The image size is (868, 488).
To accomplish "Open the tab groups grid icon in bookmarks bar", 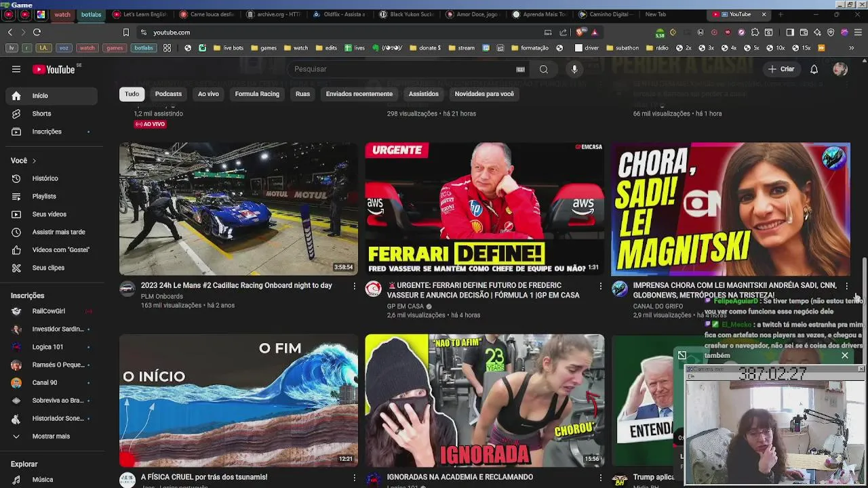I will click(167, 48).
